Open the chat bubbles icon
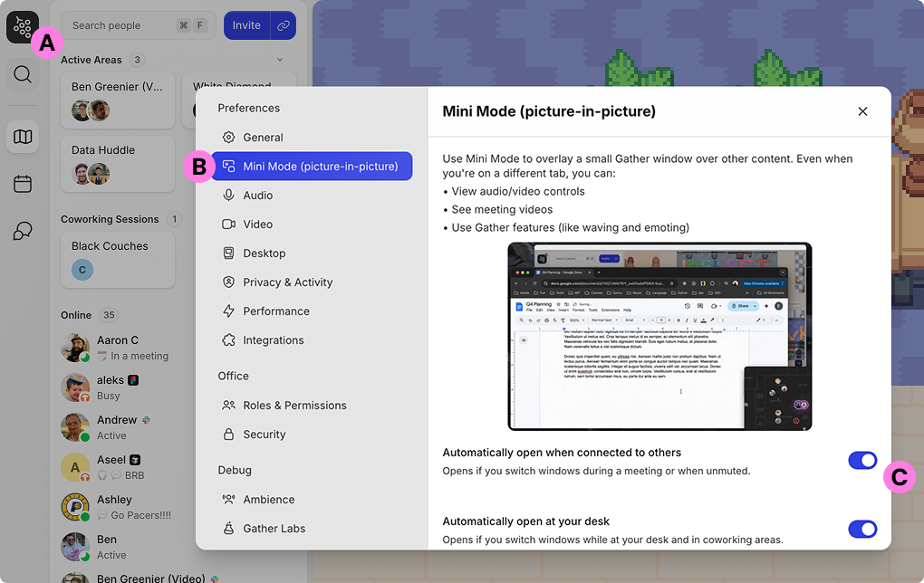924x583 pixels. pyautogui.click(x=23, y=232)
